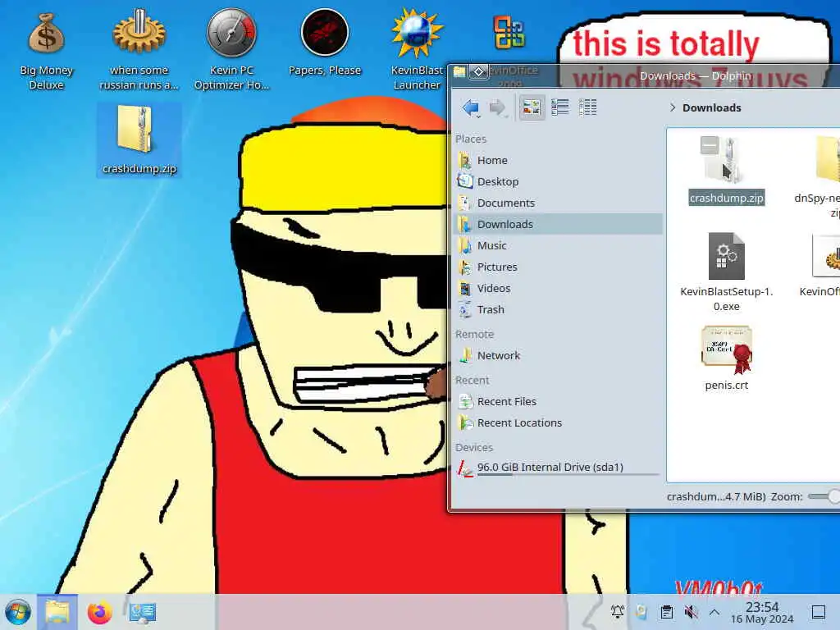Viewport: 840px width, 630px height.
Task: Launch KevinBlast Launcher from the desktop
Action: [417, 51]
